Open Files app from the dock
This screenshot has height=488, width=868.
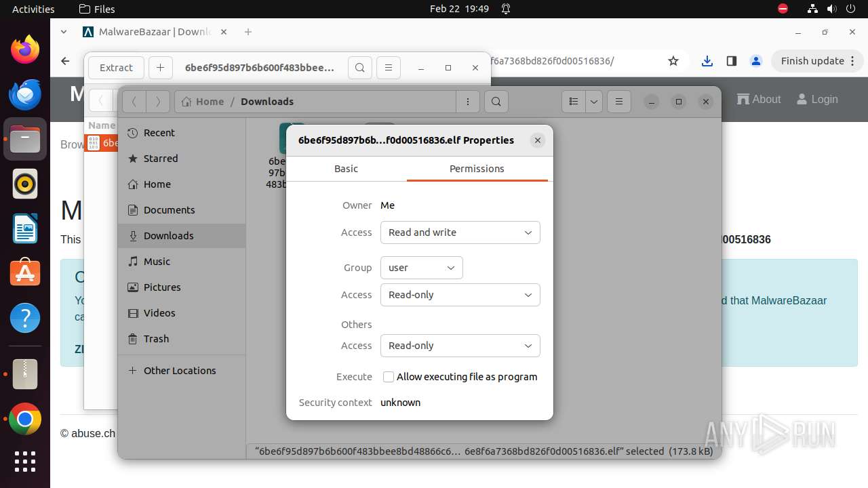point(25,139)
